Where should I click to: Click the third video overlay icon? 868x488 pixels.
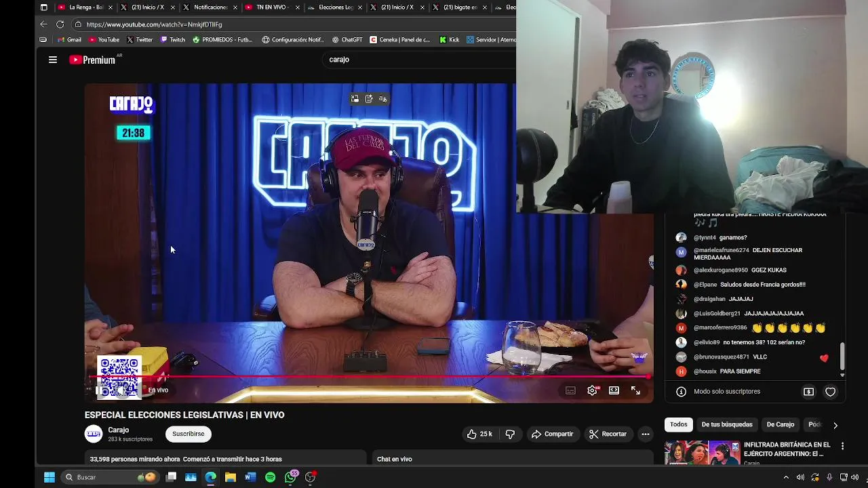pos(383,99)
